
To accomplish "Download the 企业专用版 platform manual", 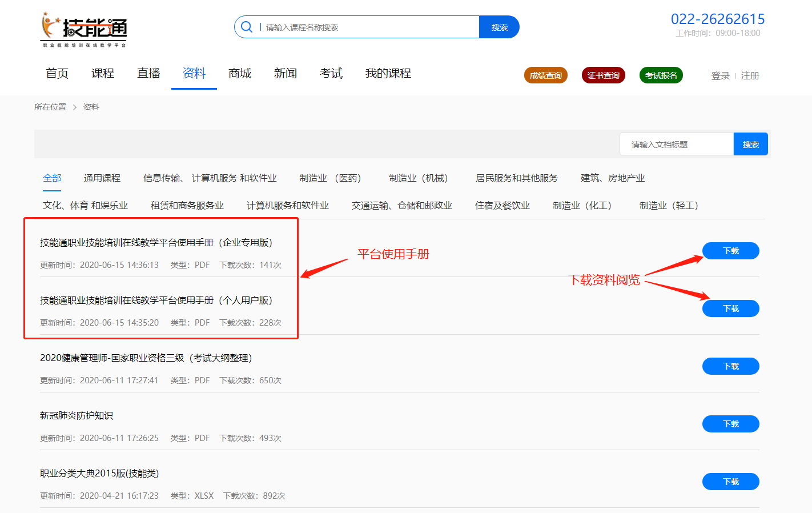I will click(730, 251).
